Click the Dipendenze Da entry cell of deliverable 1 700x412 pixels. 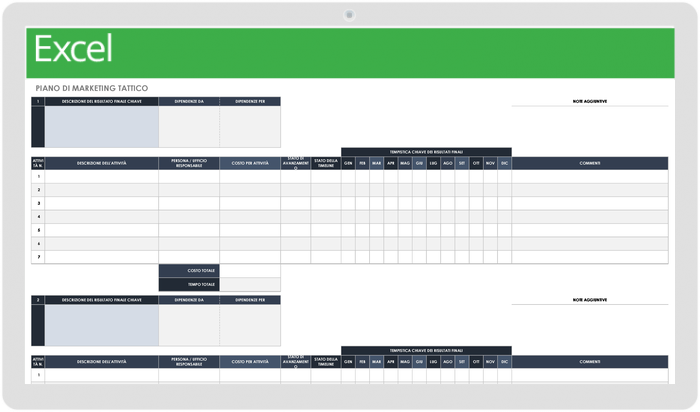click(x=189, y=127)
